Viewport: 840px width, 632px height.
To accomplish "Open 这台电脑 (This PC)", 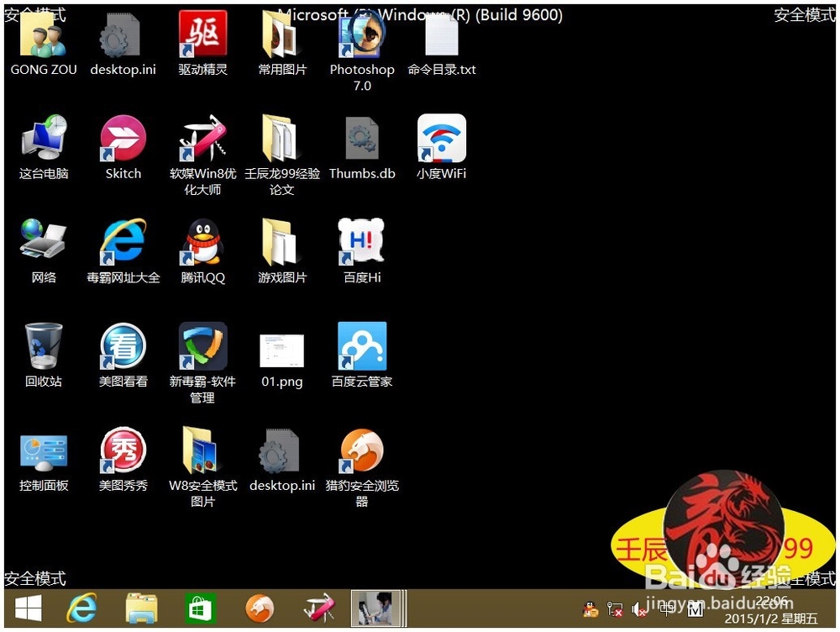I will click(x=43, y=139).
